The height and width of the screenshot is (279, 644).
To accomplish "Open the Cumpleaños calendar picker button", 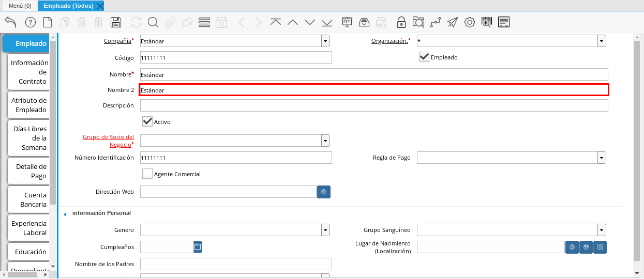I will click(197, 247).
